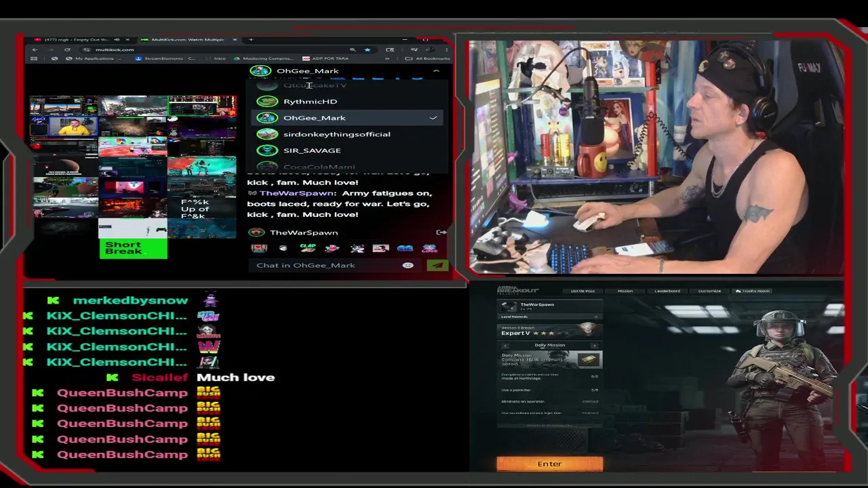Open a new browser tab with plus
The width and height of the screenshot is (868, 488).
[x=251, y=39]
